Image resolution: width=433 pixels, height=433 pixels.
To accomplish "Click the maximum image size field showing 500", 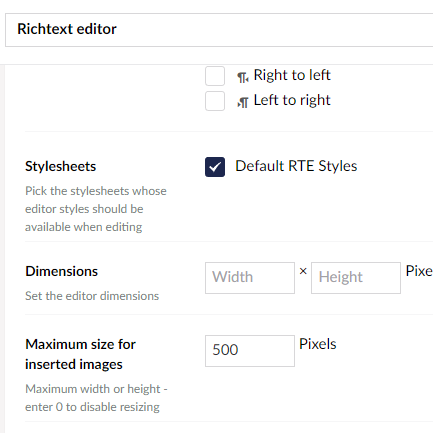I will coord(250,351).
